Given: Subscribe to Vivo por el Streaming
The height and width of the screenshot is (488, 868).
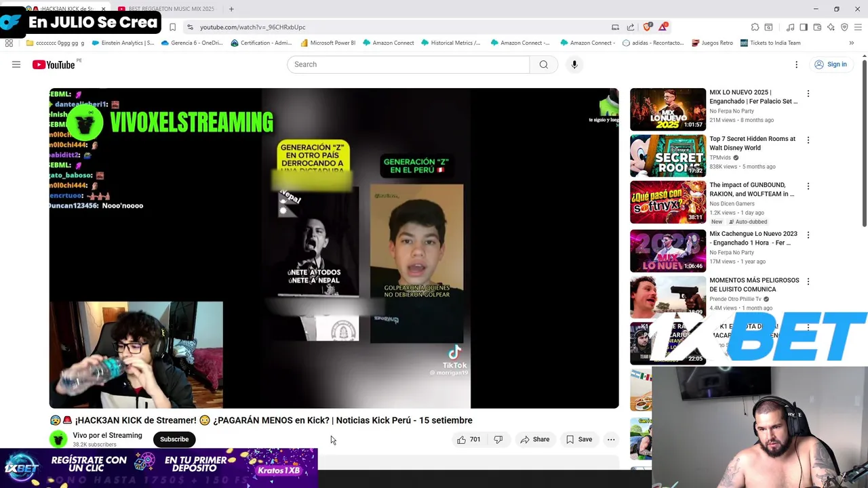Looking at the screenshot, I should click(174, 439).
